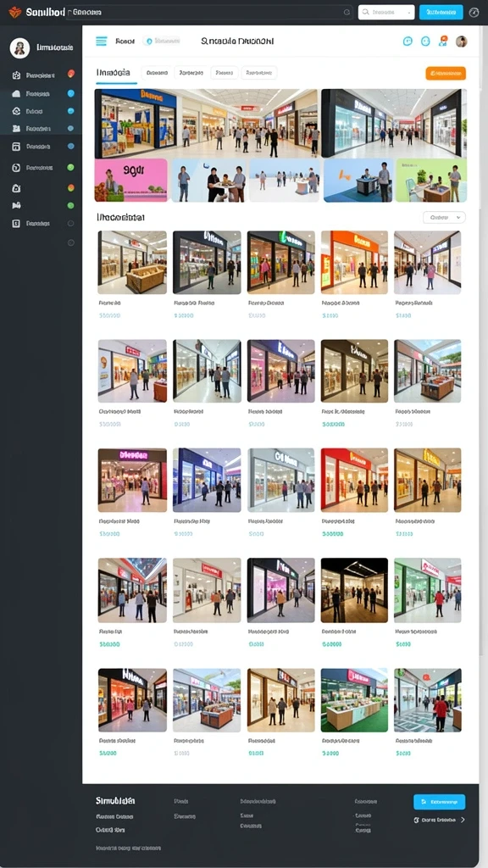Open the profile avatar in the dark sidebar

(20, 48)
